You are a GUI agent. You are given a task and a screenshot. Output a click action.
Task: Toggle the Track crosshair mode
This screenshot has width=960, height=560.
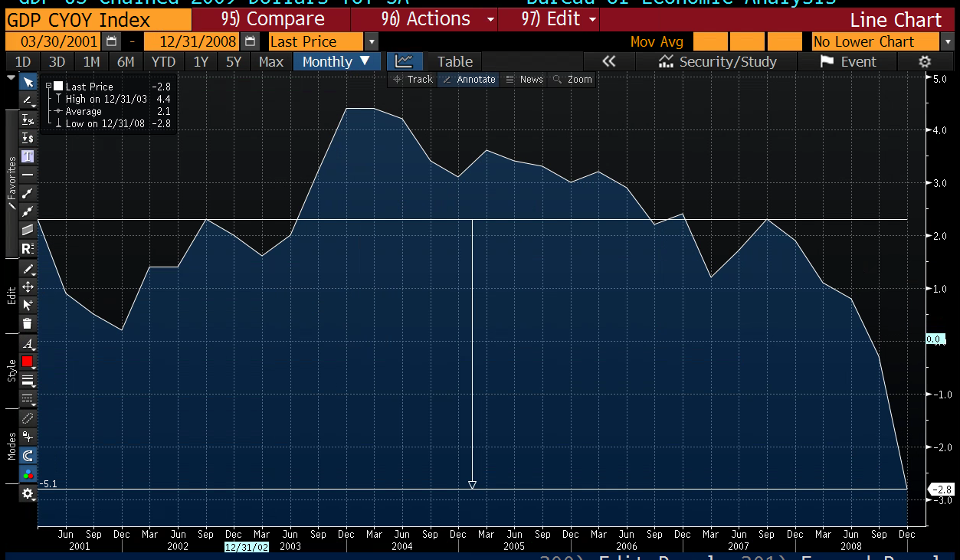coord(412,80)
